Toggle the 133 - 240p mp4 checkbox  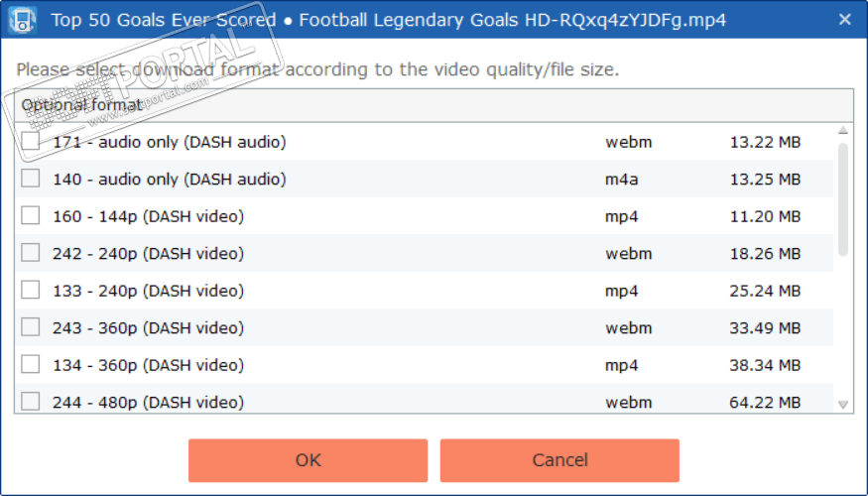pyautogui.click(x=31, y=290)
